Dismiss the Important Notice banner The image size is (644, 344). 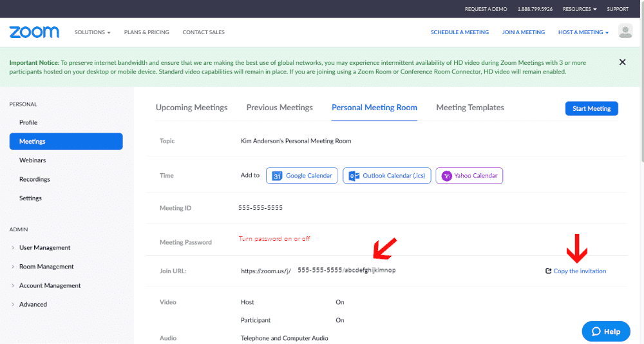622,62
